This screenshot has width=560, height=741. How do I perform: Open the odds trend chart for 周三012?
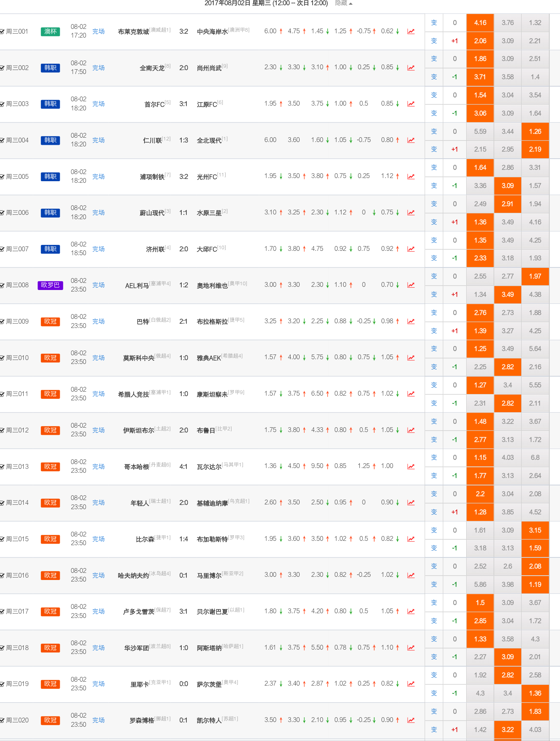(411, 430)
